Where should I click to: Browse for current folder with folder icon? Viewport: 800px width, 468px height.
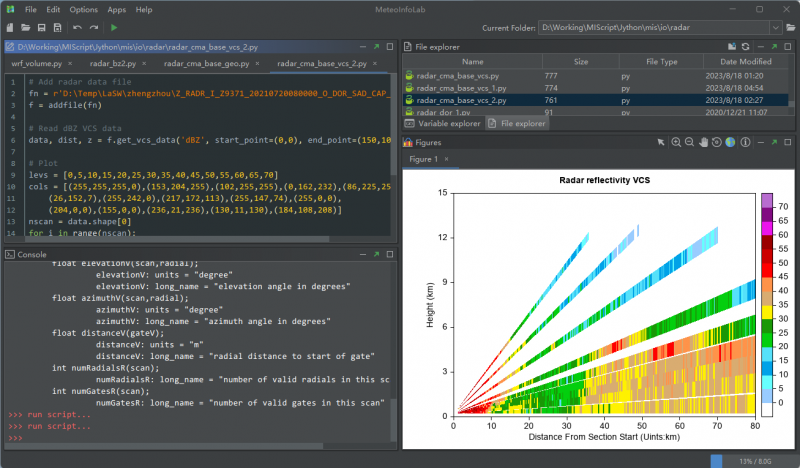tap(790, 27)
